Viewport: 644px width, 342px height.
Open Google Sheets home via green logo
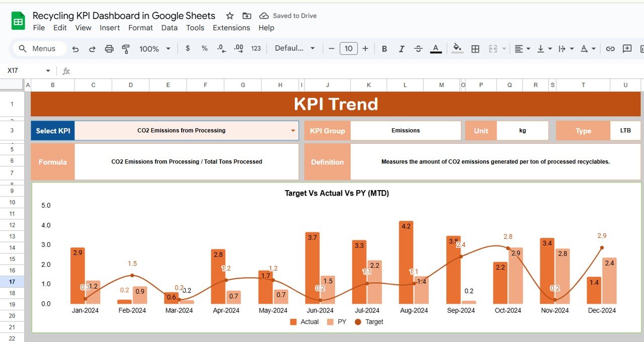coord(18,21)
